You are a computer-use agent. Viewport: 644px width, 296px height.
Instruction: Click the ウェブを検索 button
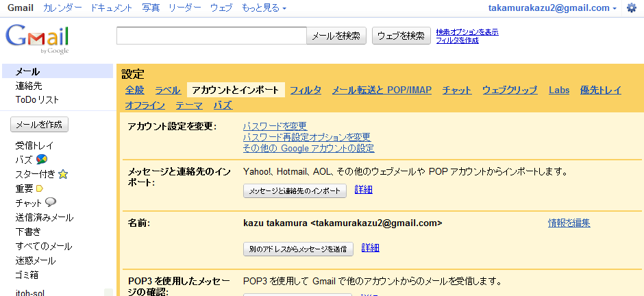click(401, 36)
